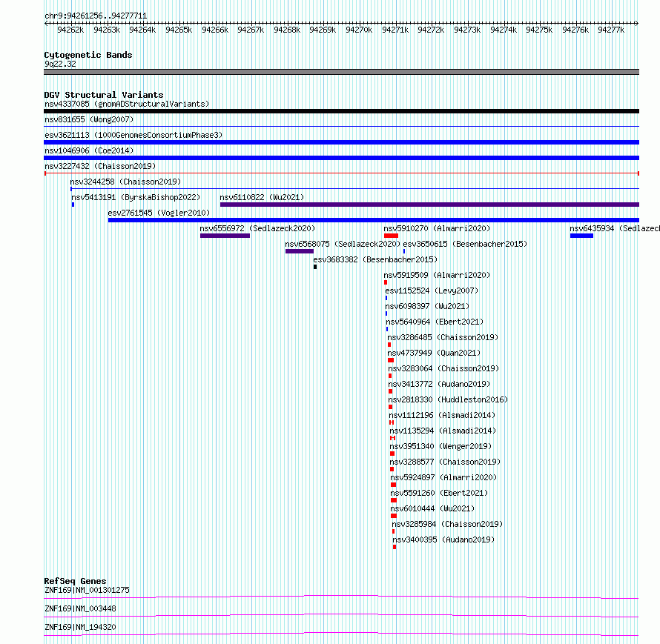This screenshot has height=644, width=660.
Task: Click the blue esv2761545 variant bar
Action: click(373, 220)
